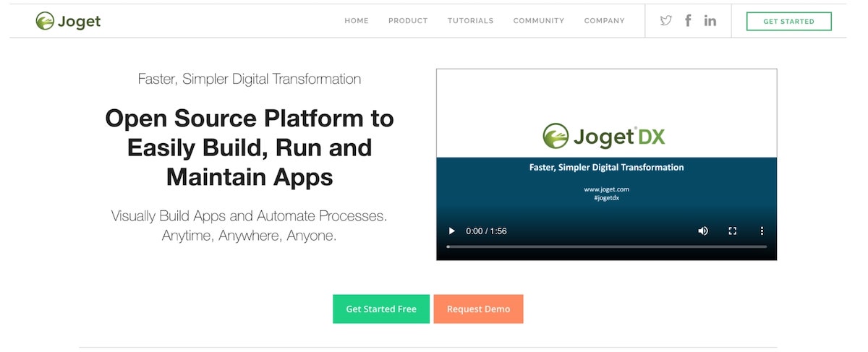
Task: Open Joget's Twitter page icon
Action: pyautogui.click(x=666, y=20)
